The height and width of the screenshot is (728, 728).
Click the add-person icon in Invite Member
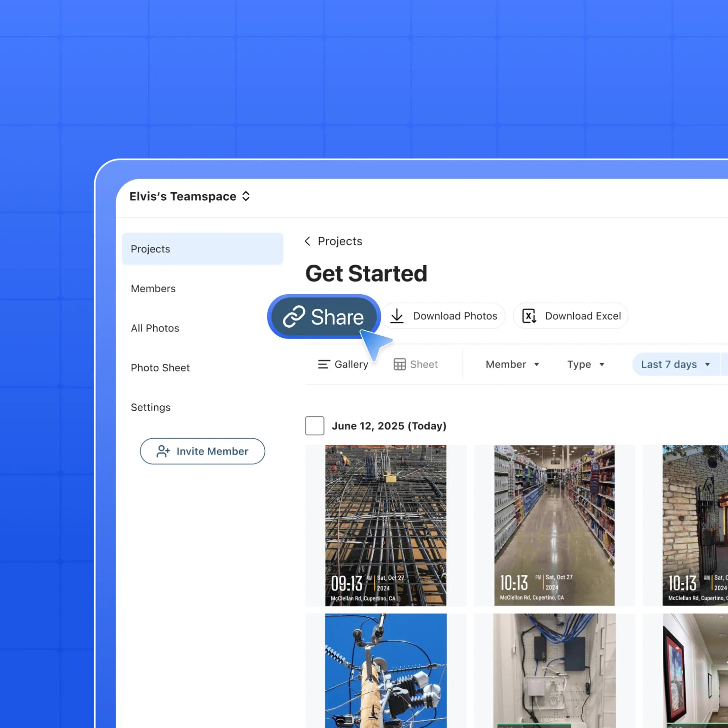click(163, 451)
